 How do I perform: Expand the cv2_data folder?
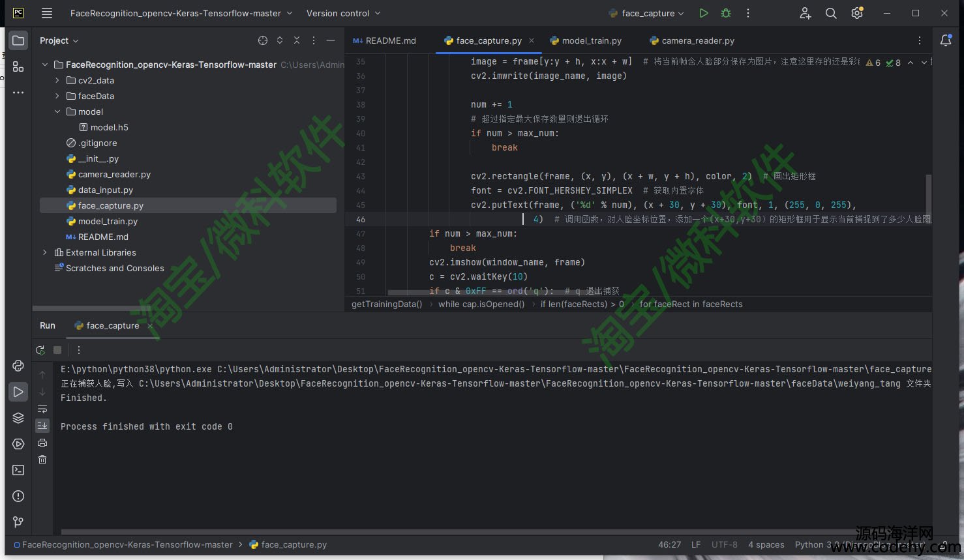(57, 80)
